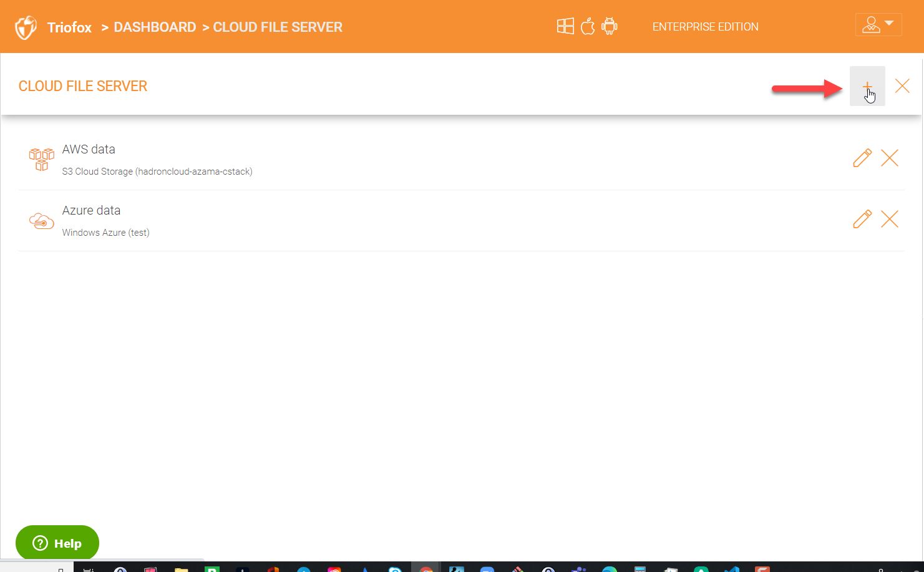The height and width of the screenshot is (572, 924).
Task: Open the Windows client download icon
Action: [x=565, y=26]
